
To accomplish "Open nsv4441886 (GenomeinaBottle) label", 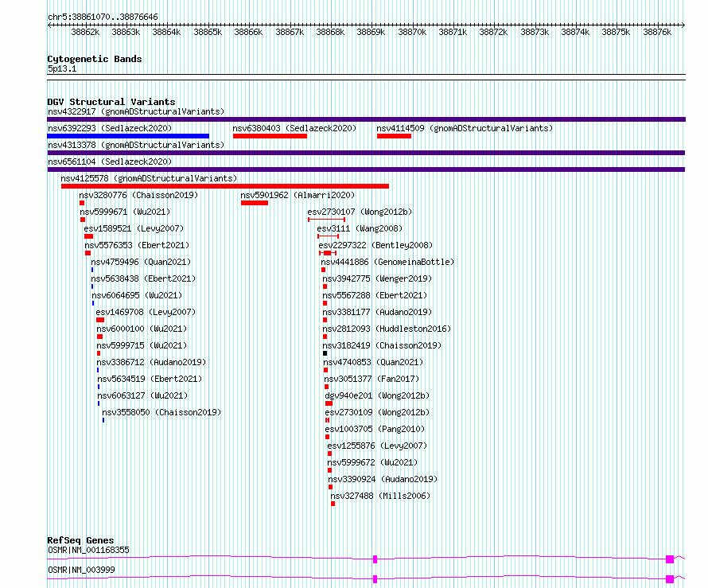I will [387, 262].
